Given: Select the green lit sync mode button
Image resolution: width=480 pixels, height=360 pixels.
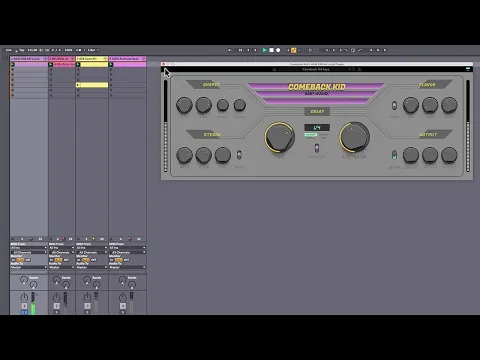Looking at the screenshot, I should pyautogui.click(x=311, y=135).
